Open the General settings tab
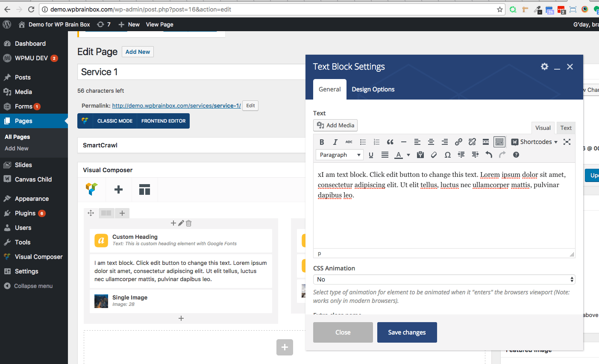This screenshot has width=599, height=364. click(x=330, y=89)
